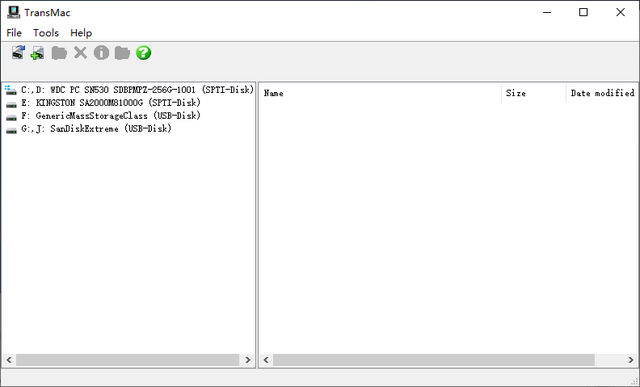Viewport: 640px width, 387px height.
Task: Select the KINGSTON SA2000M81000G drive
Action: click(x=103, y=102)
